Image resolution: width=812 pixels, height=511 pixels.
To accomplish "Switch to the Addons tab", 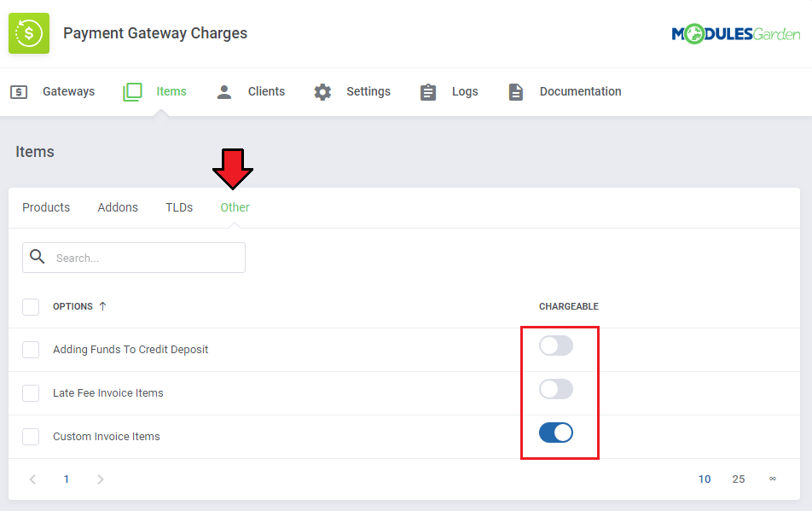I will pos(118,207).
